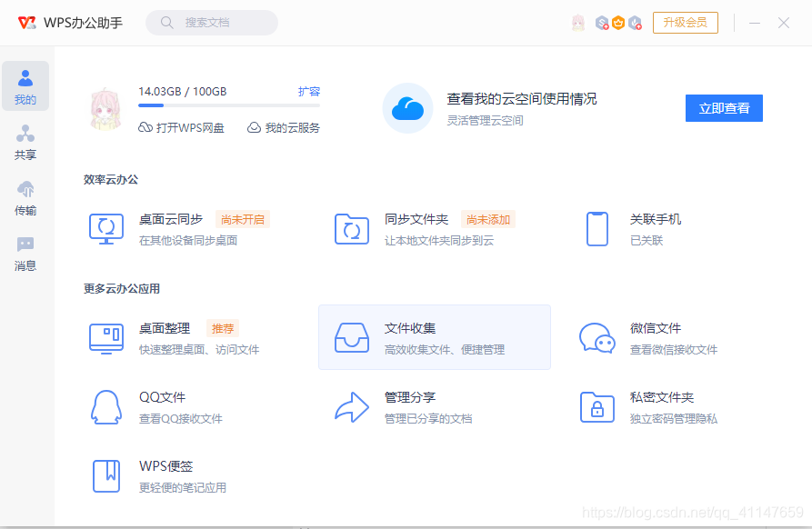Open the small user avatar in title bar
Image resolution: width=812 pixels, height=529 pixels.
[x=578, y=23]
